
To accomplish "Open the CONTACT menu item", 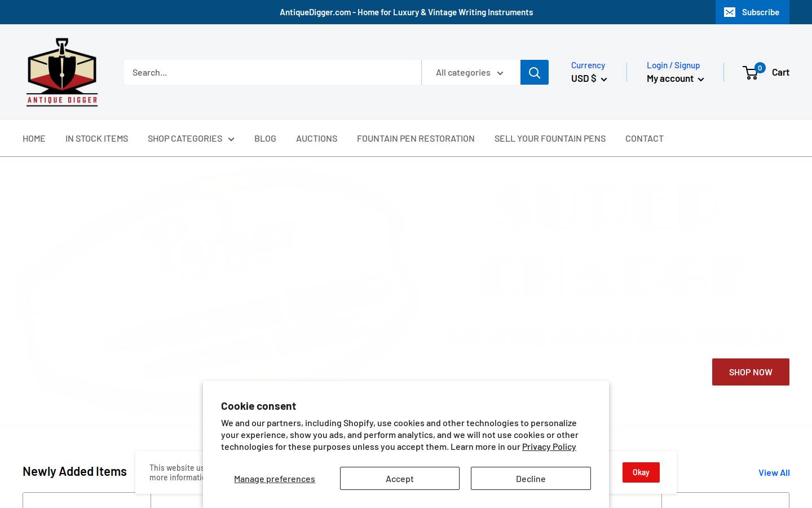I will tap(644, 138).
